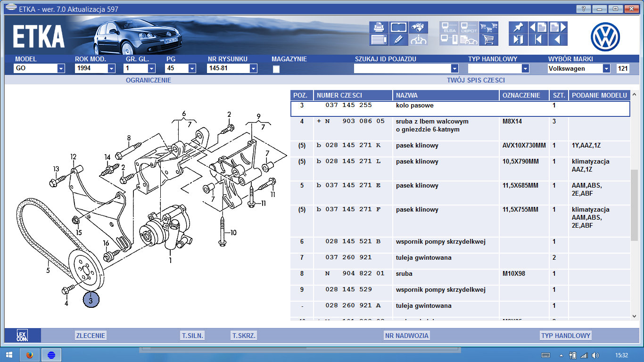The width and height of the screenshot is (644, 362).
Task: Expand the PG dropdown
Action: pos(192,68)
